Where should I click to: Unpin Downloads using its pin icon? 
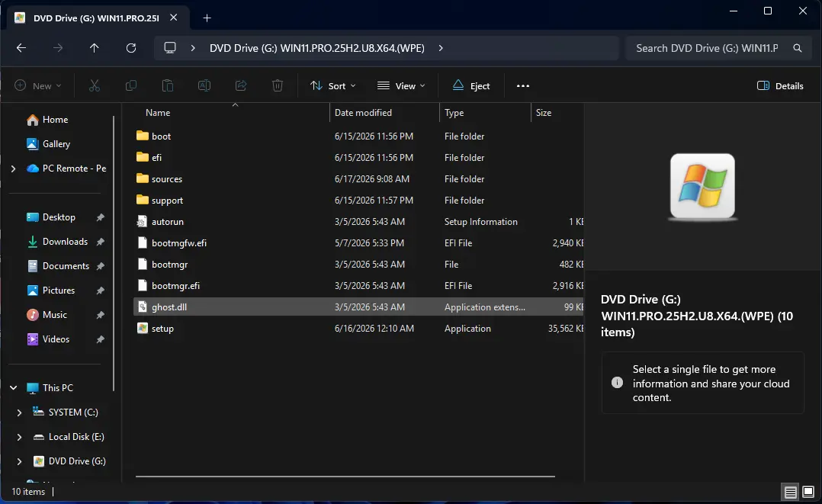coord(100,241)
